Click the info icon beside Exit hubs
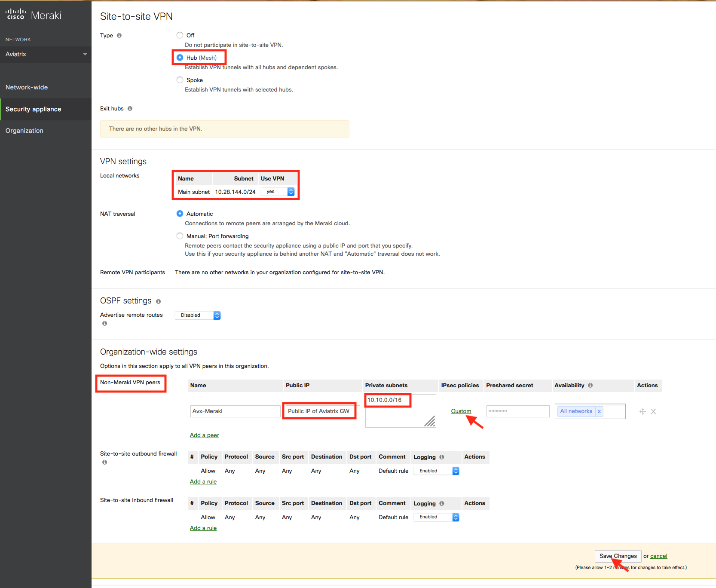The height and width of the screenshot is (588, 716). (x=130, y=109)
